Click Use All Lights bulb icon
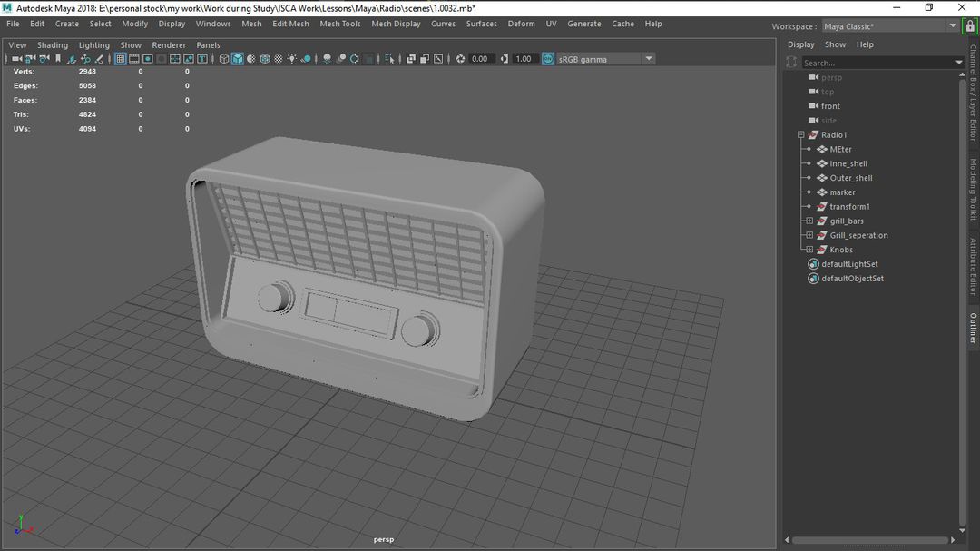The height and width of the screenshot is (551, 980). coord(292,59)
